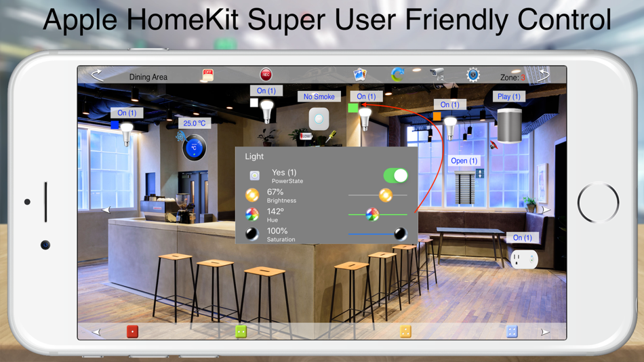Click On (1) label of green light

coord(366,96)
